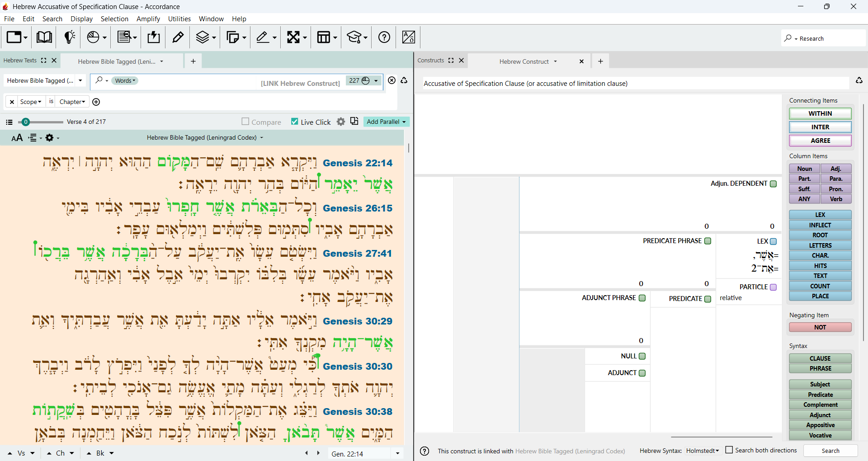Open the Holmstedt Hebrew Syntax dropdown
868x461 pixels.
pos(703,451)
